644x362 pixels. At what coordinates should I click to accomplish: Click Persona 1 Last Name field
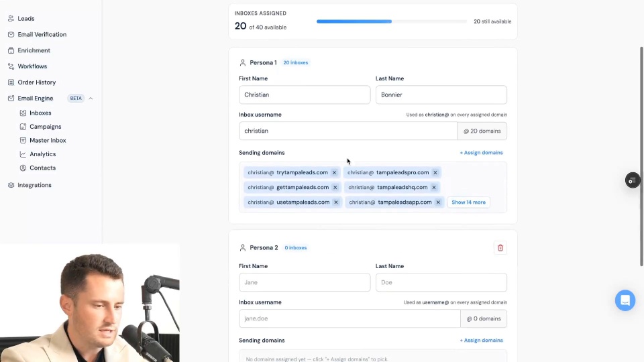441,95
